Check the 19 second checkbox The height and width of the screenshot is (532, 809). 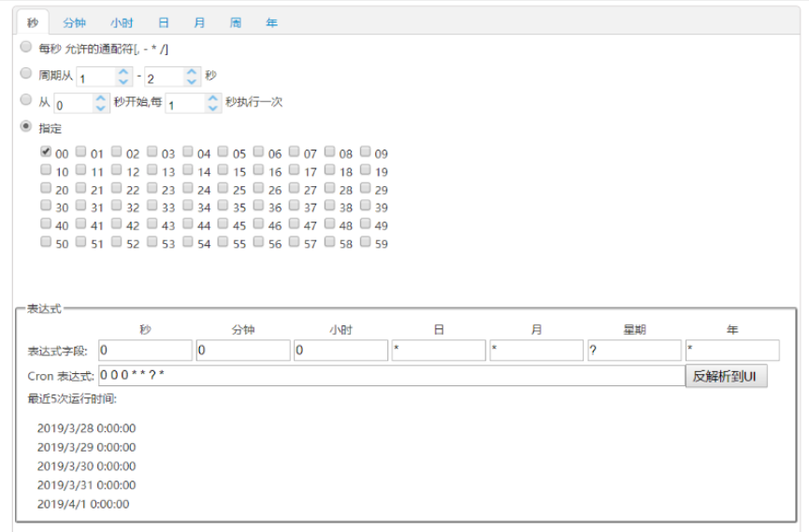pyautogui.click(x=366, y=169)
